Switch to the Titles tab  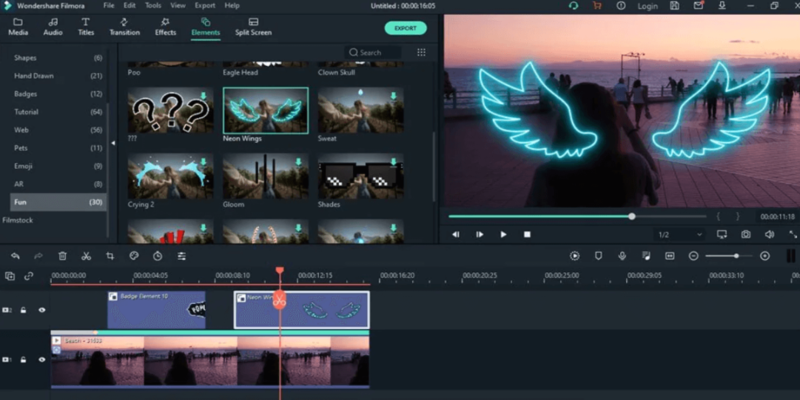(x=86, y=27)
